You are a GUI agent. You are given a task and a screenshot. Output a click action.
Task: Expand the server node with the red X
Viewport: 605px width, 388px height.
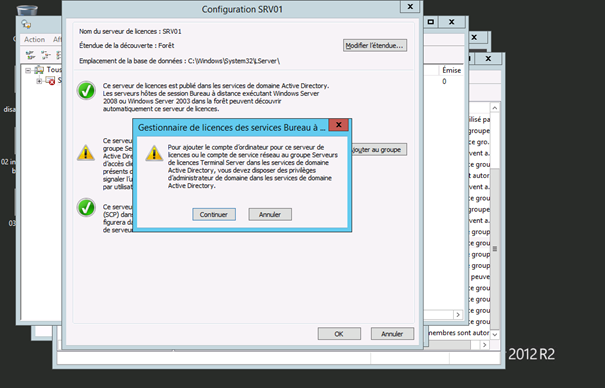click(39, 81)
